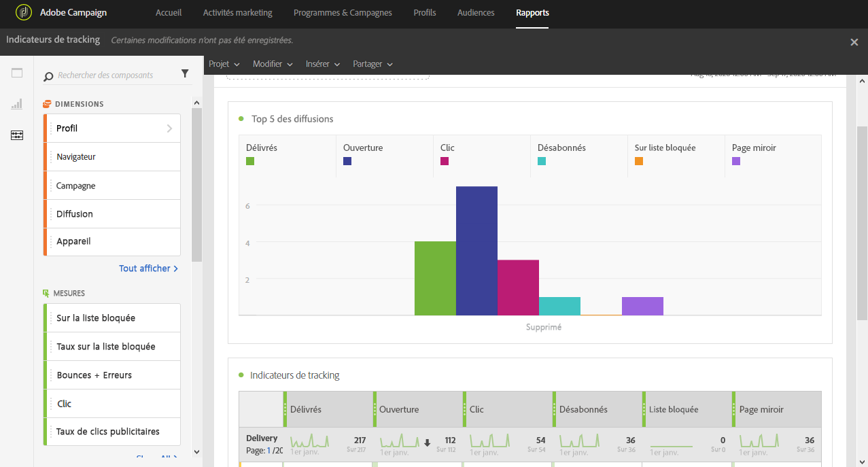Click the Désabonnés column header in table
The image size is (868, 467).
pos(597,409)
